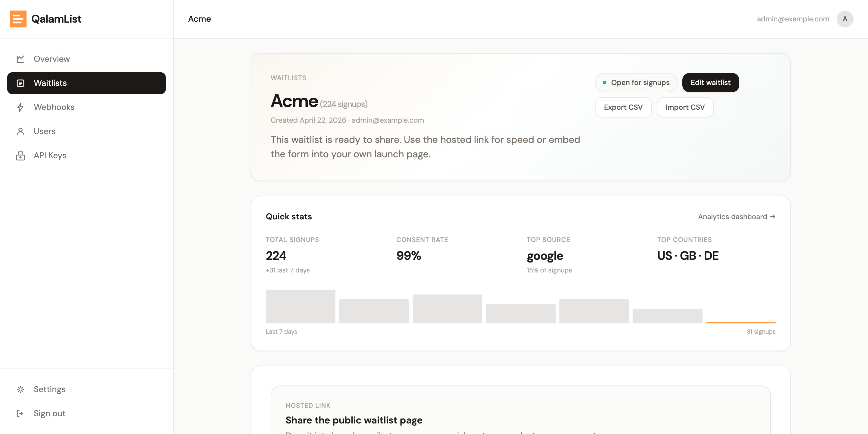Click the Quick stats heading
This screenshot has width=868, height=434.
pyautogui.click(x=289, y=217)
